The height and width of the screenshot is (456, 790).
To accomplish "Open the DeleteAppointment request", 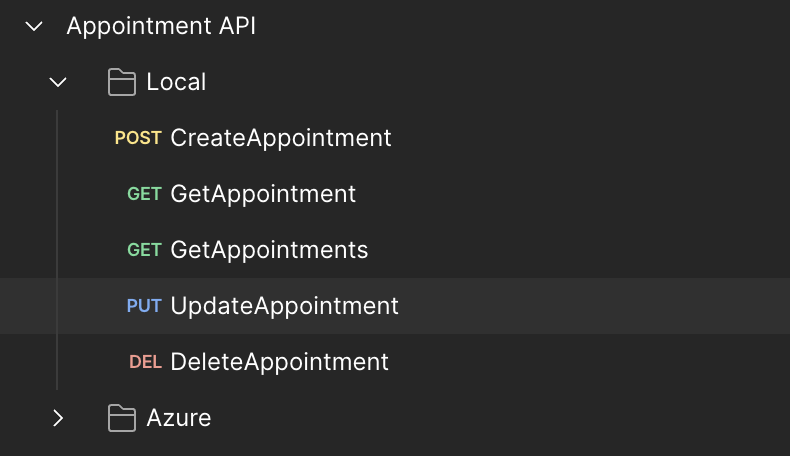I will 280,362.
